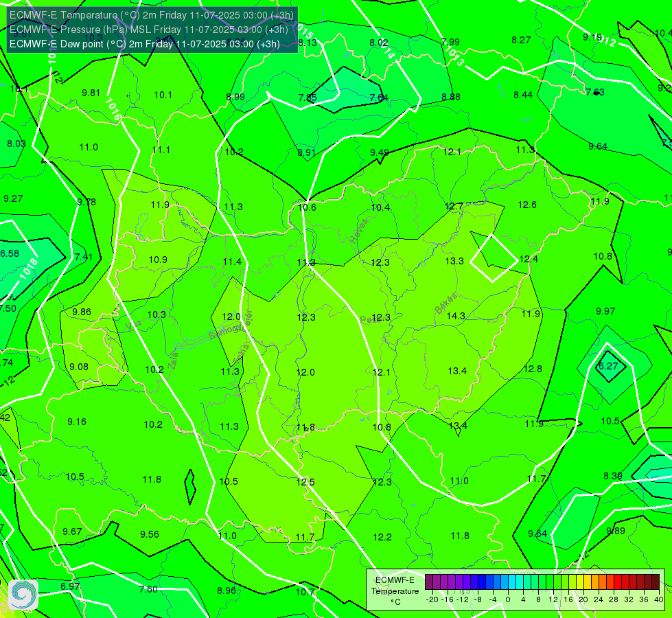Viewport: 672px width, 618px height.
Task: Click the 11.4 temperature value
Action: click(232, 262)
